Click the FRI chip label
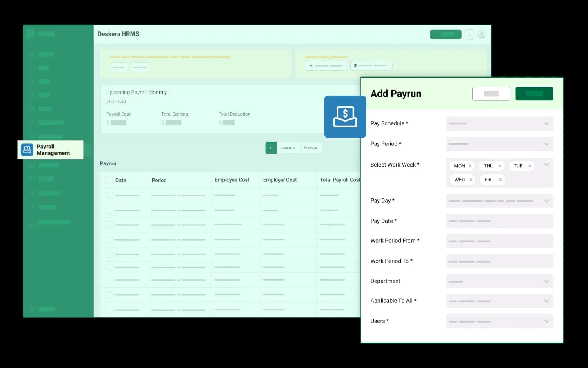Image resolution: width=588 pixels, height=368 pixels. pyautogui.click(x=488, y=180)
